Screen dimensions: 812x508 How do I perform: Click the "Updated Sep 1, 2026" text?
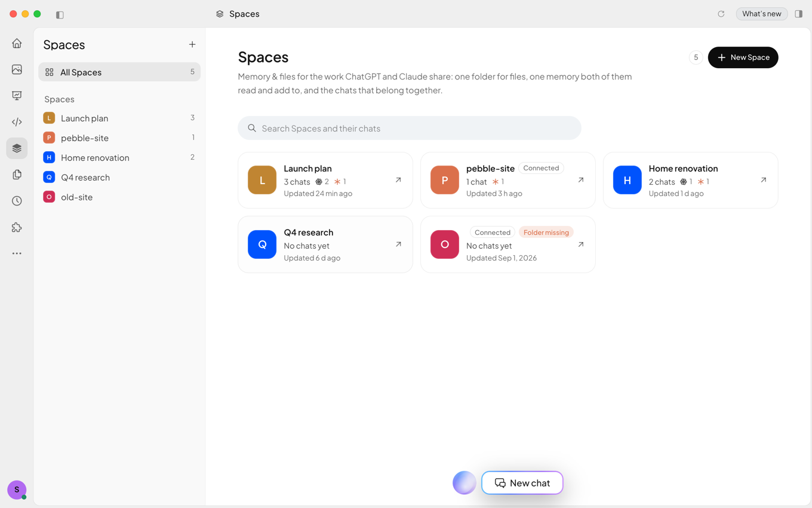click(502, 258)
